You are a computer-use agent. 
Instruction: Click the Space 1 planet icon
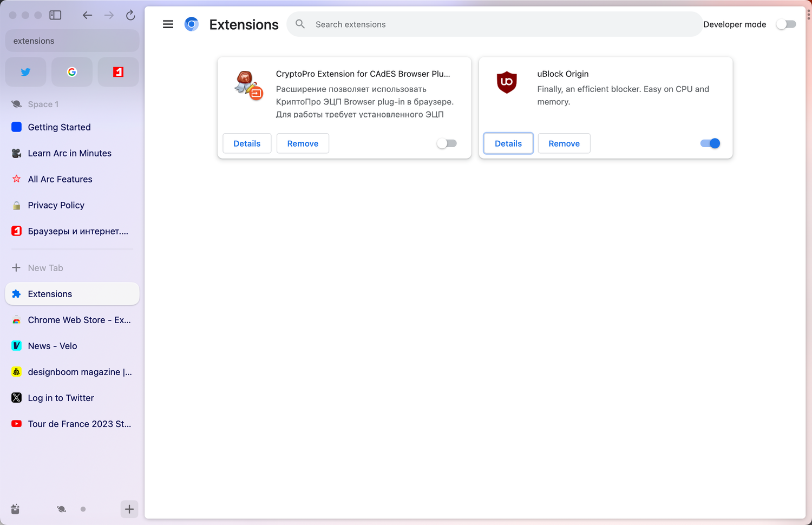[17, 104]
